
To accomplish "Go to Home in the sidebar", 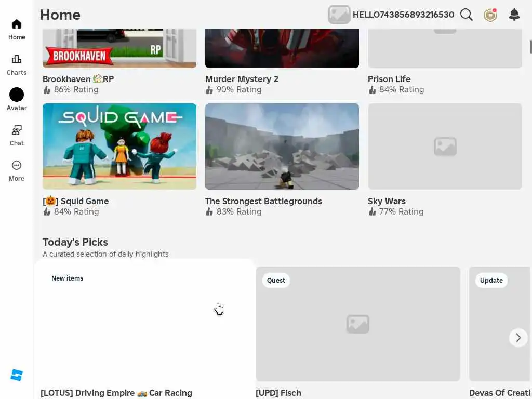I will pos(16,30).
